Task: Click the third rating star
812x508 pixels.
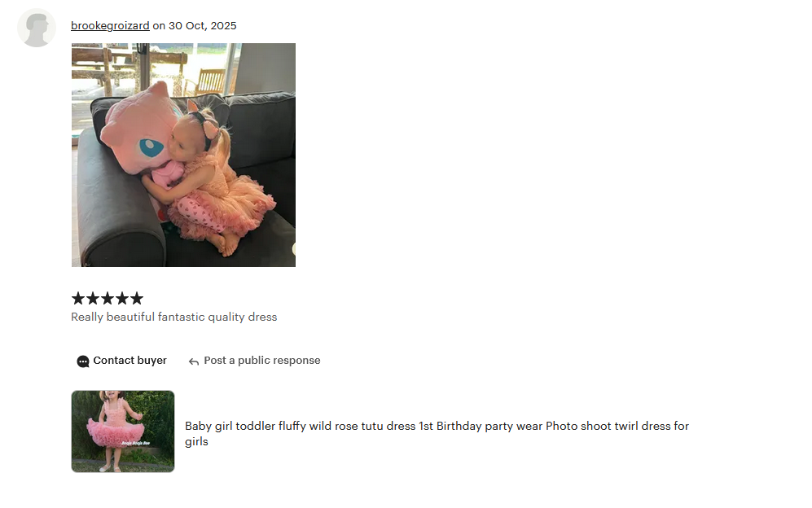Action: pos(108,298)
